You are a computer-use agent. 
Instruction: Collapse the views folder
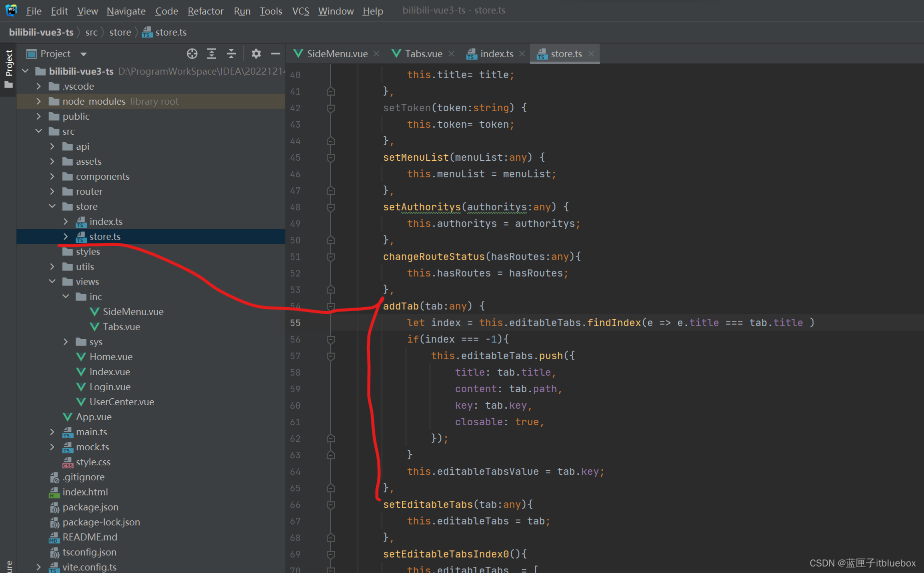click(52, 281)
